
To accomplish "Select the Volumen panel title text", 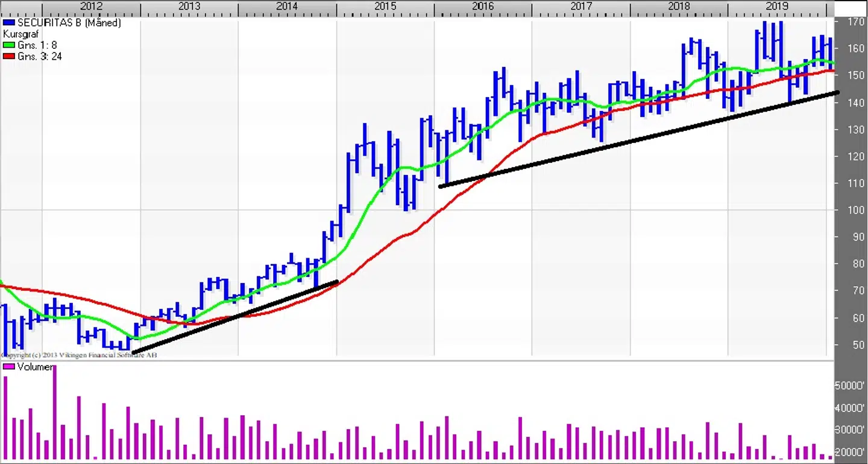I will click(x=35, y=367).
